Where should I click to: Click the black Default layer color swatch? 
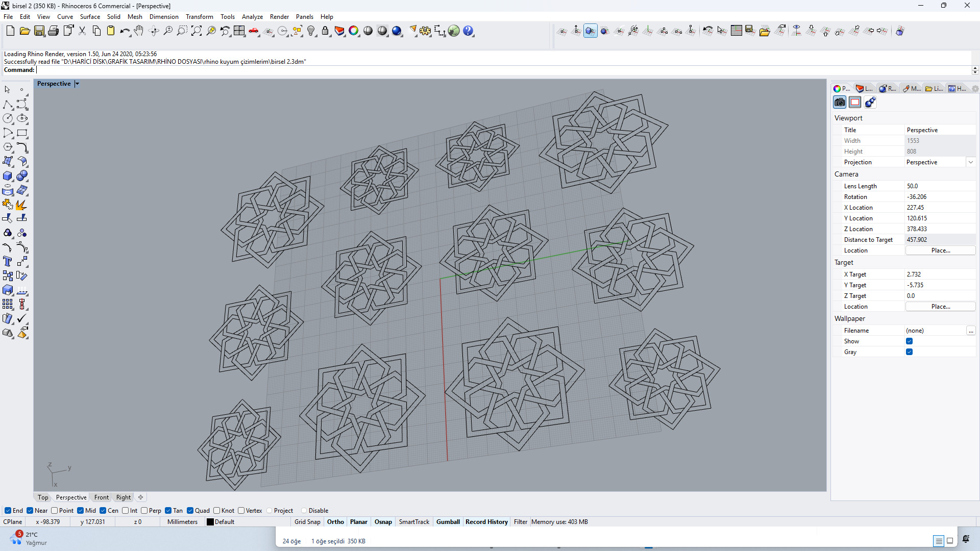pos(210,522)
